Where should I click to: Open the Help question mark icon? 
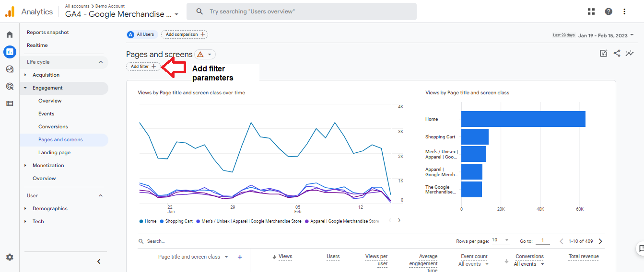(609, 11)
